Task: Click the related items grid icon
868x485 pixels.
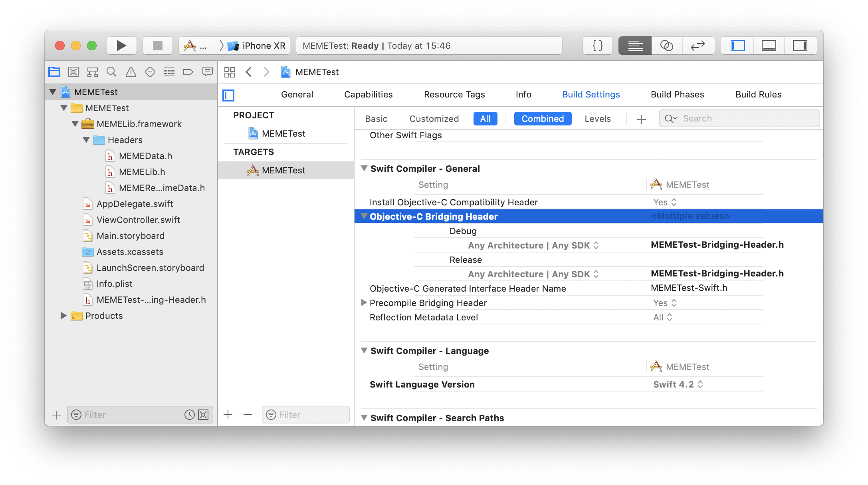Action: point(230,72)
